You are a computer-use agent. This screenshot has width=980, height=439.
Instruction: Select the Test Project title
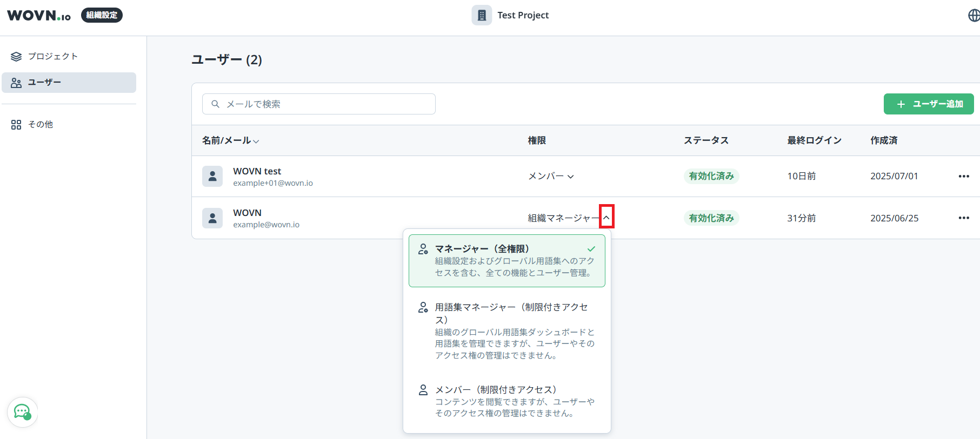tap(523, 15)
